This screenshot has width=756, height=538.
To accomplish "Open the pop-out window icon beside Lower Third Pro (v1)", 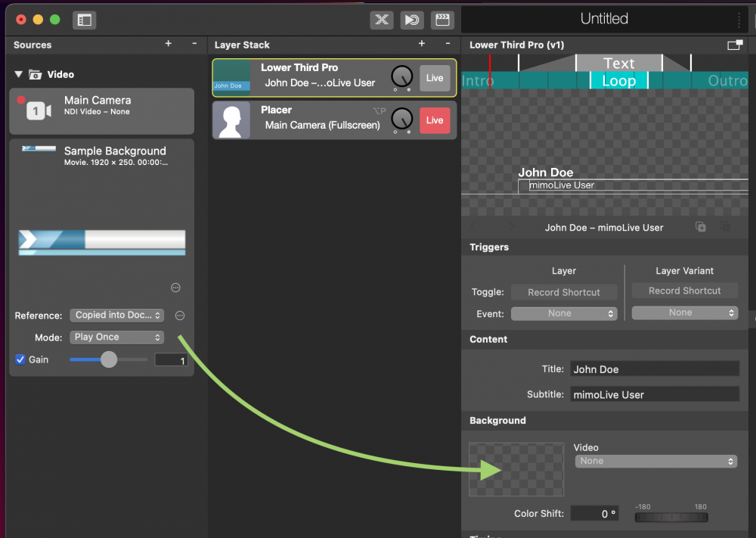I will point(735,45).
